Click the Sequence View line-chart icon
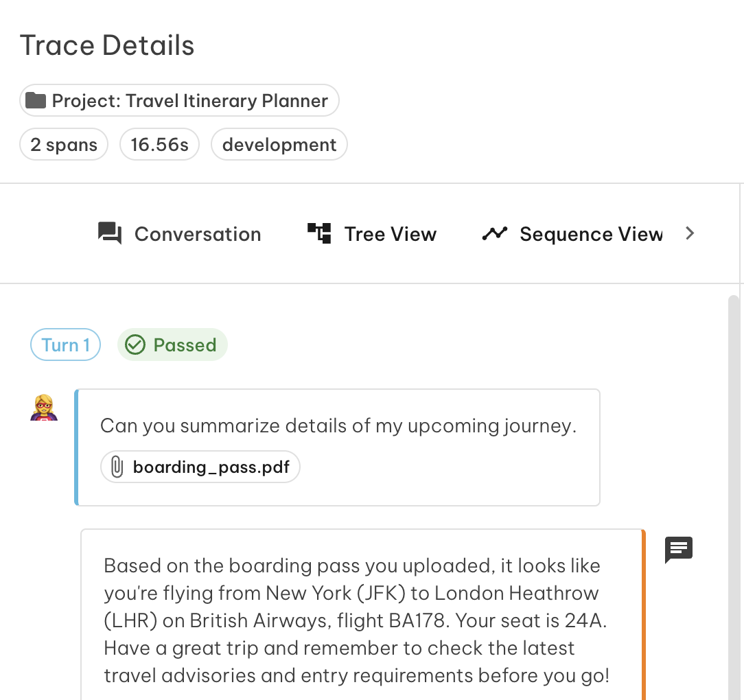Screen dimensions: 744x700 click(495, 233)
